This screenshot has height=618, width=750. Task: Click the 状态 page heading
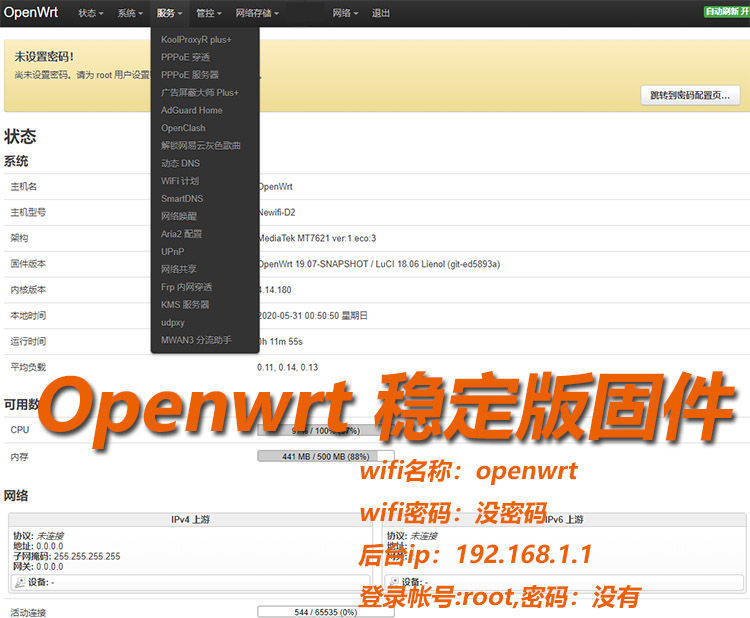[x=20, y=136]
